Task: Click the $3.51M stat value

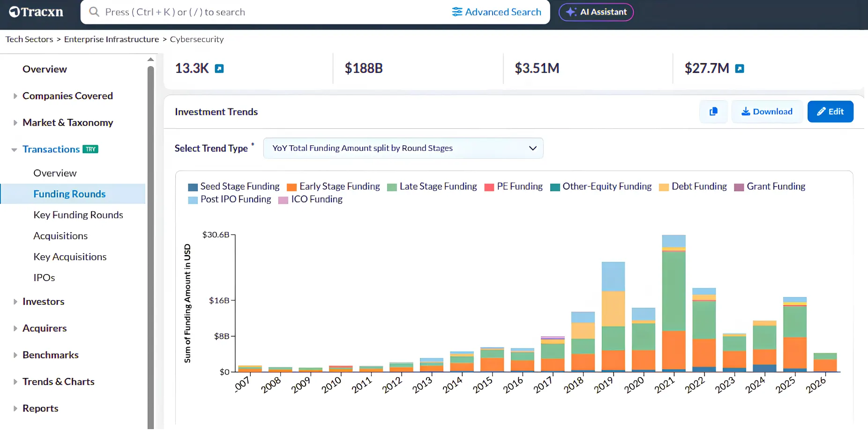Action: (x=537, y=68)
